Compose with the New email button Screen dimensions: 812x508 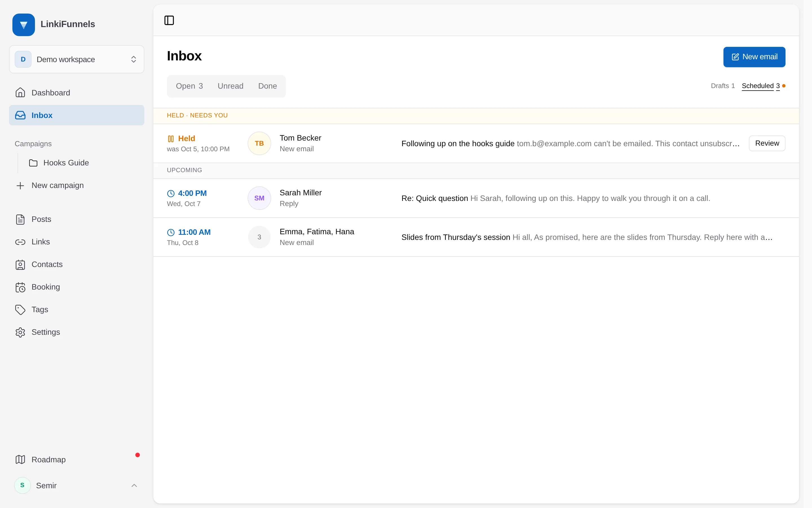(x=754, y=57)
